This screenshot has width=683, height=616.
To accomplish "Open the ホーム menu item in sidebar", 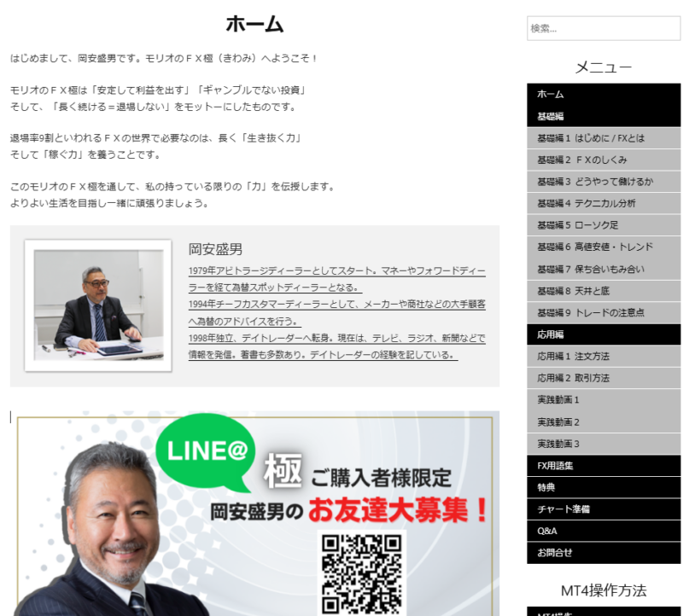I will click(604, 94).
